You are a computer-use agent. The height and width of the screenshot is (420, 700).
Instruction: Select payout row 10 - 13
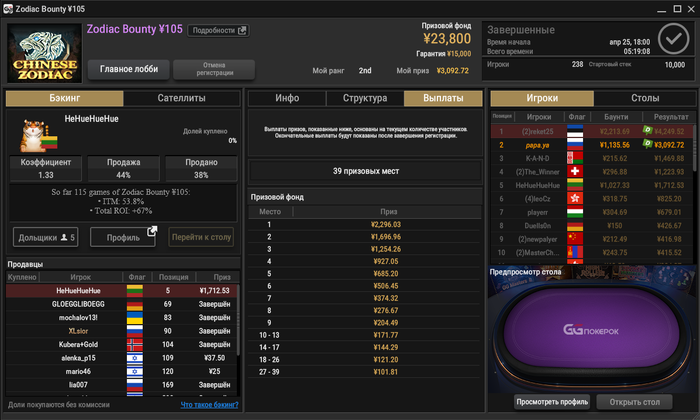pyautogui.click(x=364, y=335)
